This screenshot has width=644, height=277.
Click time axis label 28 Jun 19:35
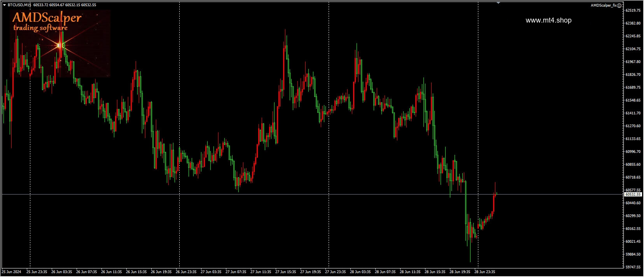(460, 272)
